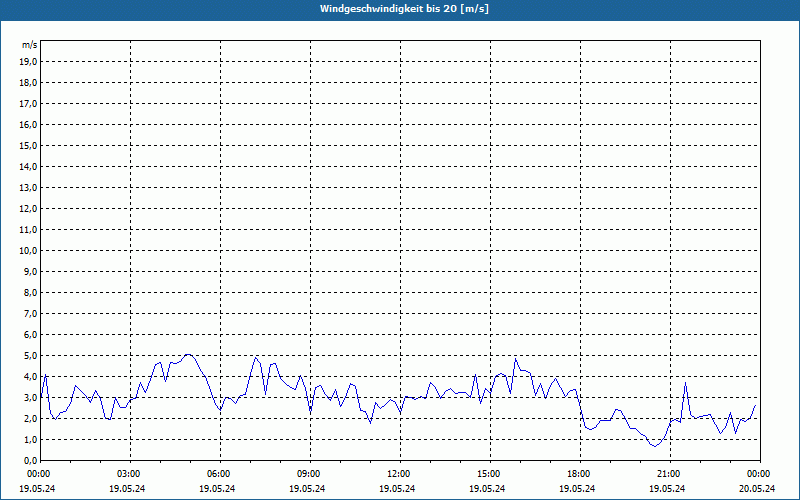Click the '10,0' y-axis value
Viewport: 800px width, 500px height.
(29, 251)
